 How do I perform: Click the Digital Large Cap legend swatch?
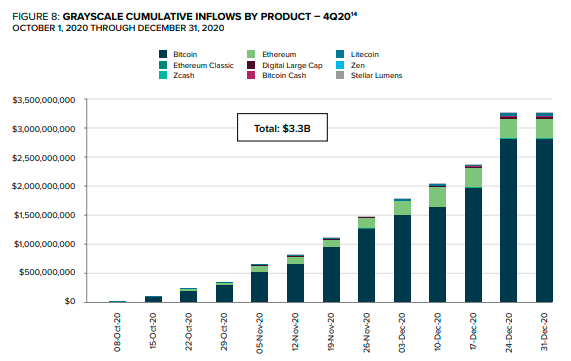pos(251,65)
